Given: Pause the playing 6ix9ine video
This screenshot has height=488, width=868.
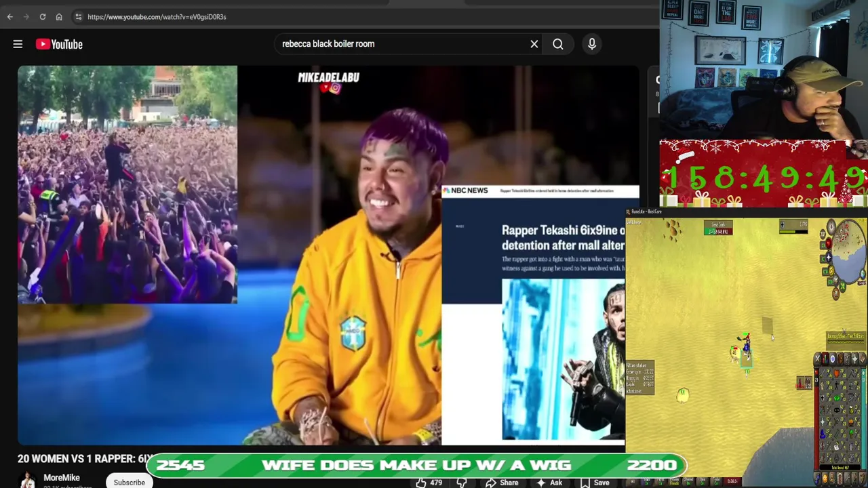Looking at the screenshot, I should tap(328, 255).
